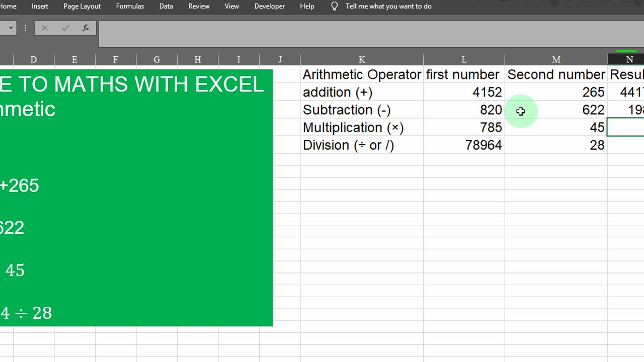Select column D header
Screen dimensions: 644x362
pyautogui.click(x=34, y=60)
